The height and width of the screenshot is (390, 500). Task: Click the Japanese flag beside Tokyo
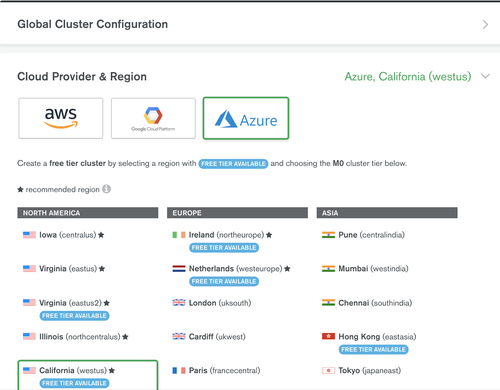point(328,370)
